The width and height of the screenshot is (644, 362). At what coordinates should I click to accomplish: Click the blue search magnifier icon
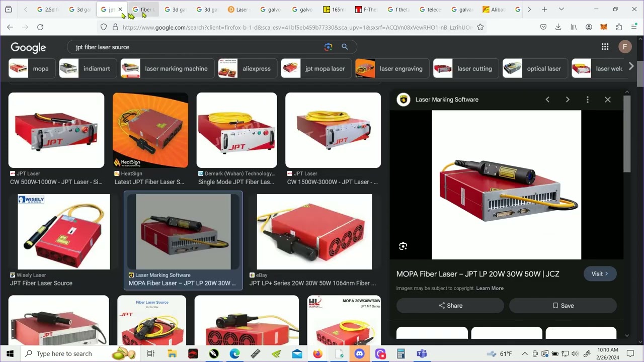point(345,47)
